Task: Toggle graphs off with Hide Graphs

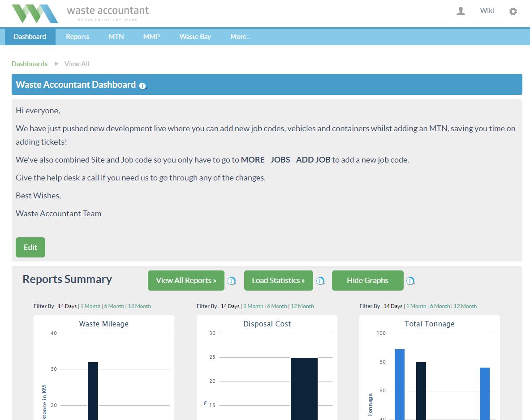Action: pyautogui.click(x=367, y=280)
